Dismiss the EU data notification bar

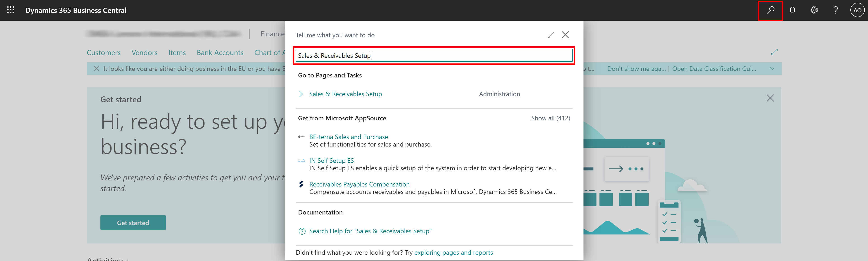pyautogui.click(x=96, y=69)
